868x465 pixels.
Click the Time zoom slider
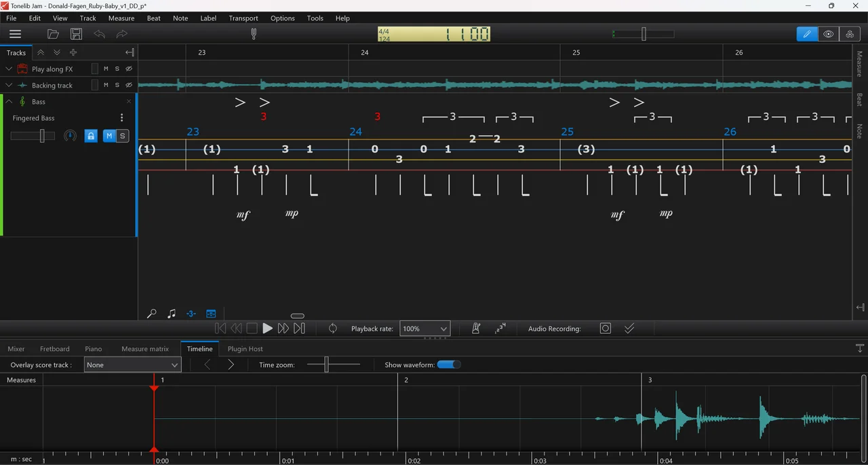(x=327, y=365)
